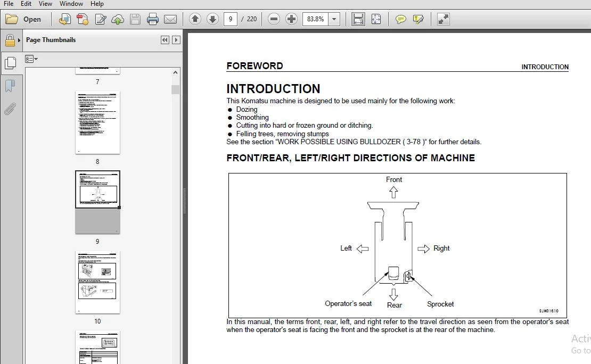Click the INTRODUCTION heading text
This screenshot has height=364, width=591.
click(x=273, y=89)
